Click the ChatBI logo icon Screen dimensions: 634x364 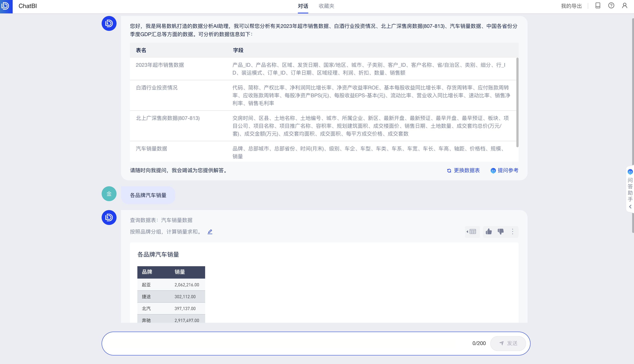6,6
